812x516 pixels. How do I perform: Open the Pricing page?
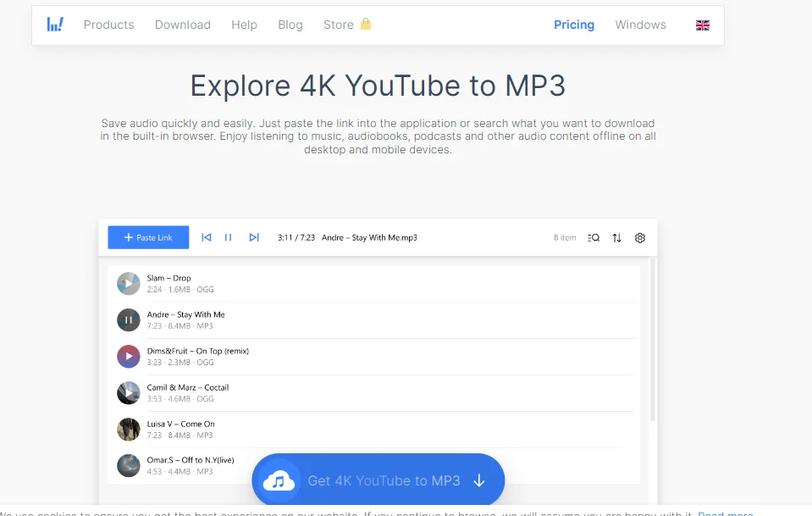point(574,25)
